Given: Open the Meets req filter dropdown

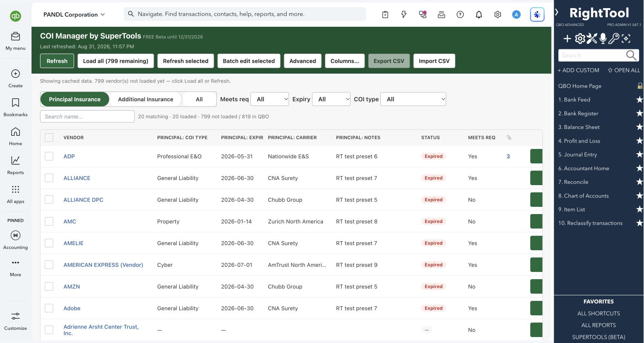Looking at the screenshot, I should point(270,99).
